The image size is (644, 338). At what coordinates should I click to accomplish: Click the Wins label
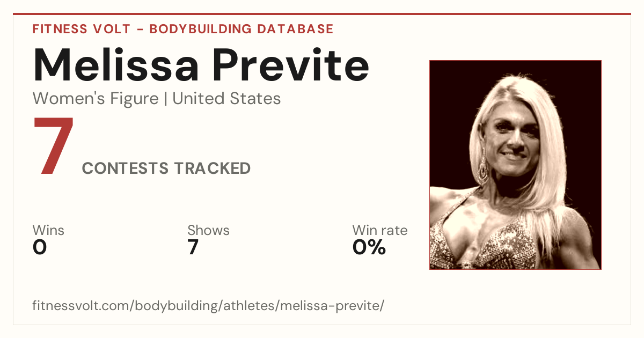[x=48, y=230]
